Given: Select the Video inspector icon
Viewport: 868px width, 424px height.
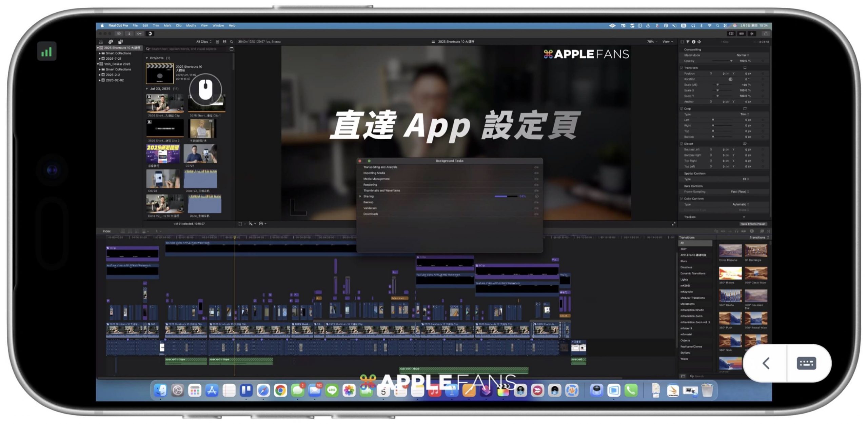Looking at the screenshot, I should [x=682, y=42].
